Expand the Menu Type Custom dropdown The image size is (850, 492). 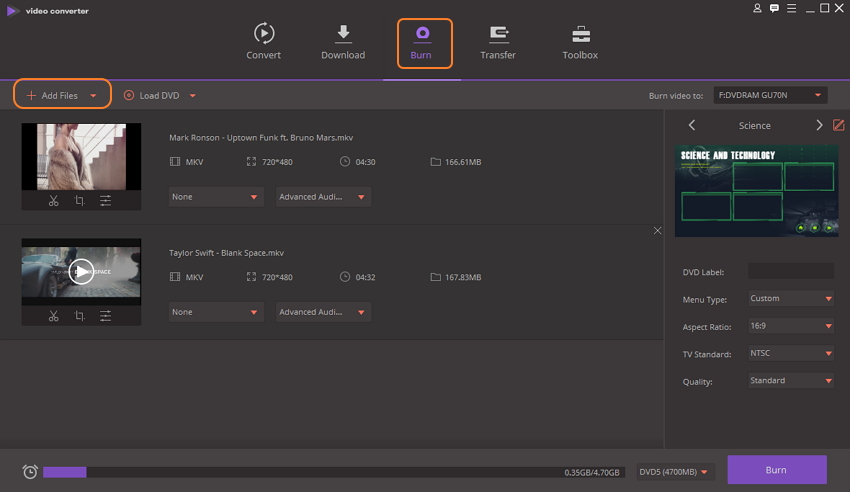click(790, 298)
